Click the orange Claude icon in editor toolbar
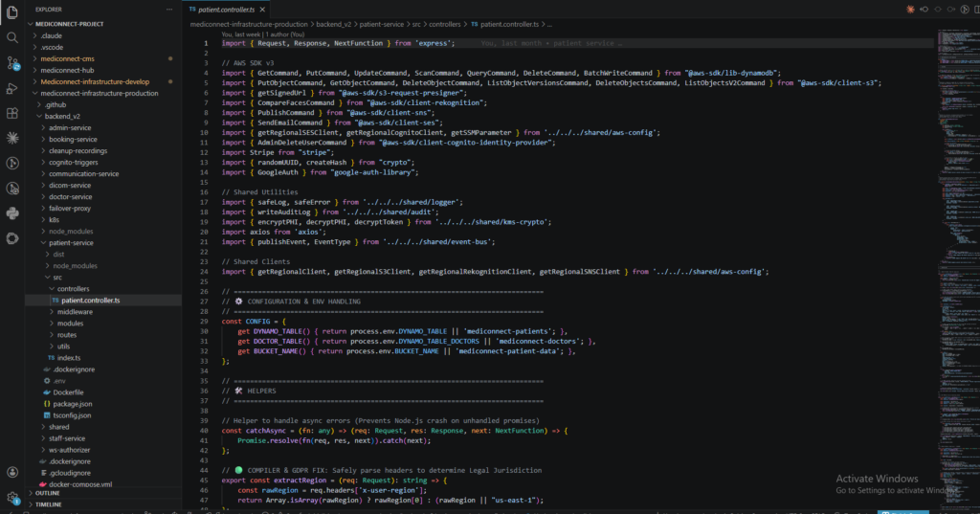980x514 pixels. [910, 10]
